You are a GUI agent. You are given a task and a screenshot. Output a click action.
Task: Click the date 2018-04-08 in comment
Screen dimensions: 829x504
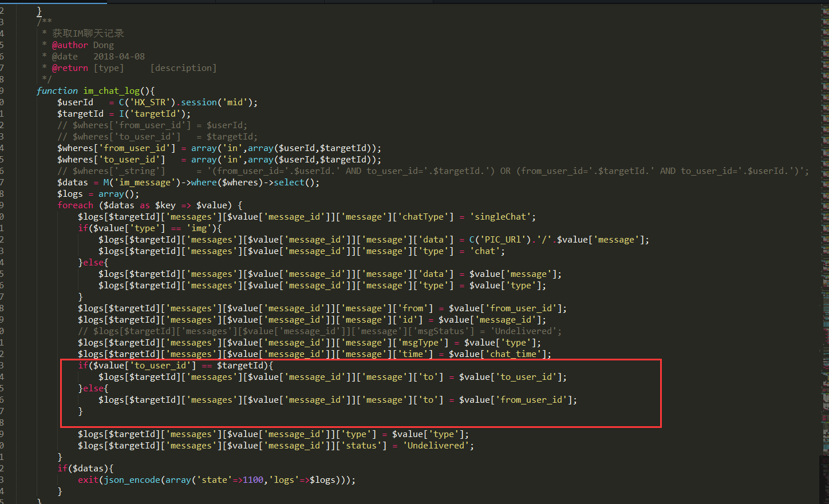pos(119,57)
